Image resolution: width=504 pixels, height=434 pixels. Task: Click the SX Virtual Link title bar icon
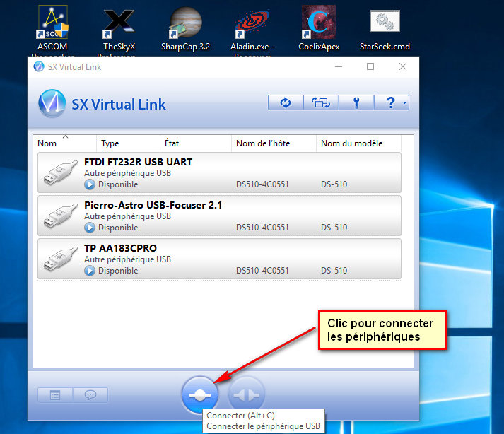(x=39, y=67)
